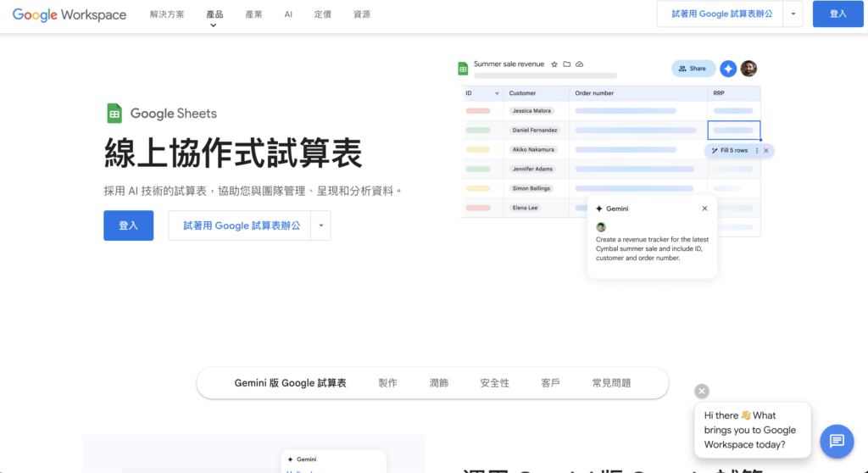Dismiss the chat greeting with X
Screen dimensions: 868x473
pyautogui.click(x=702, y=391)
